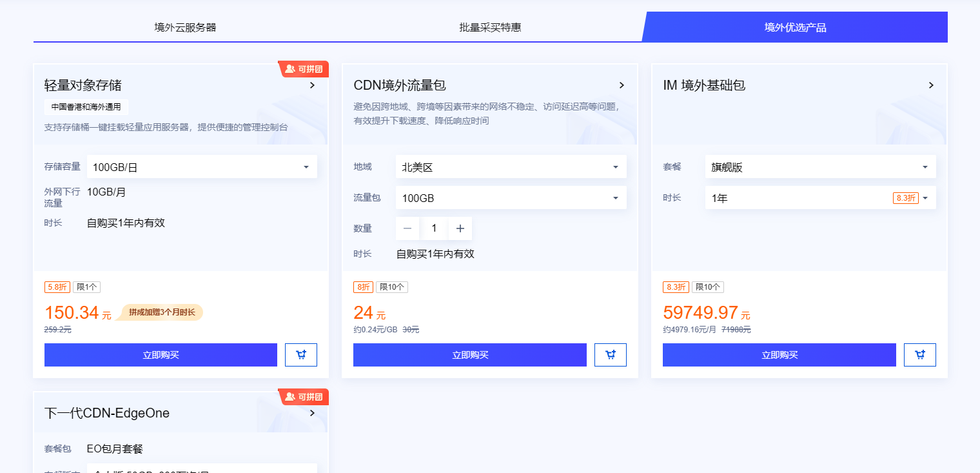Click the 可拼团 badge on 下一代CDN-EdgeOne card
This screenshot has height=473, width=980.
[x=304, y=396]
